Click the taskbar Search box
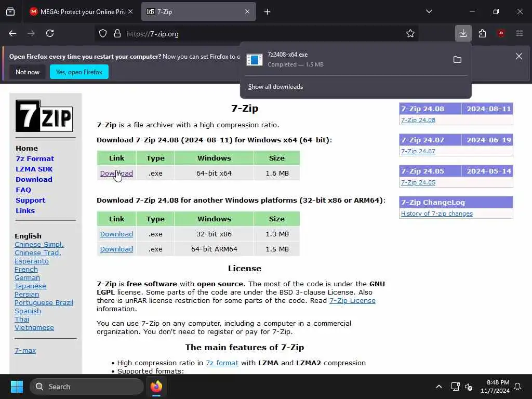Image resolution: width=532 pixels, height=399 pixels. click(x=87, y=387)
